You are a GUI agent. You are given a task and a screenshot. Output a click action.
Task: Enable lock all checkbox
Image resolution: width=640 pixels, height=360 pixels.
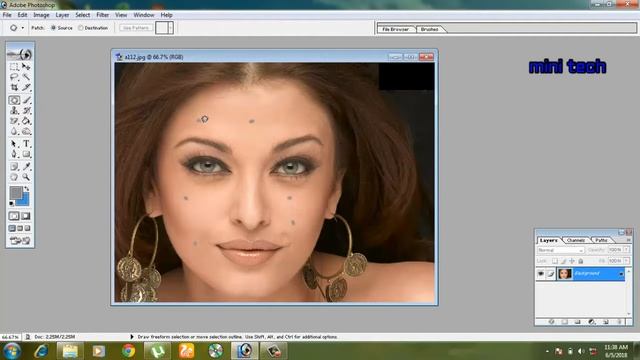tap(580, 261)
